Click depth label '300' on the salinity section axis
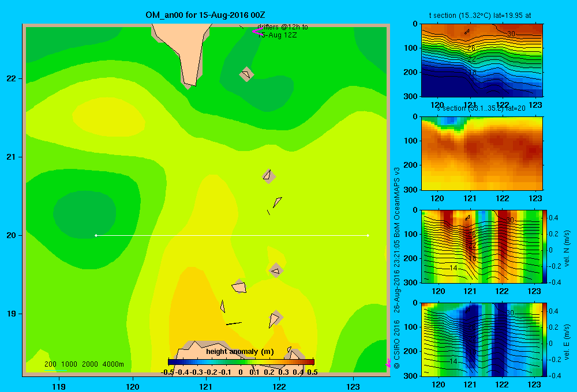The height and width of the screenshot is (392, 577). (x=411, y=190)
